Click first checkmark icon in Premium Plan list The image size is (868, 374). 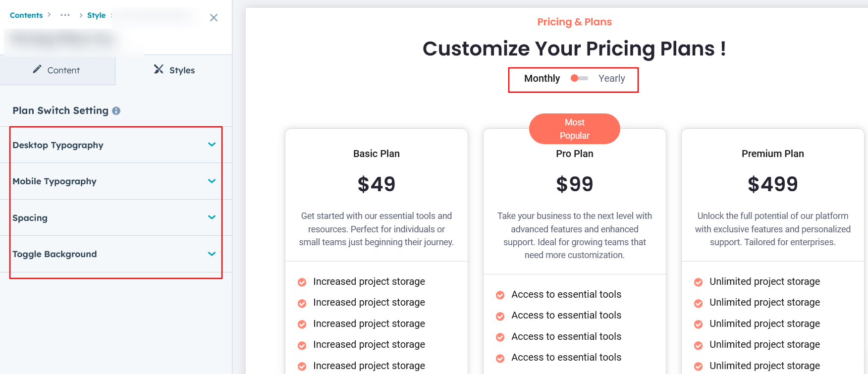pyautogui.click(x=698, y=282)
